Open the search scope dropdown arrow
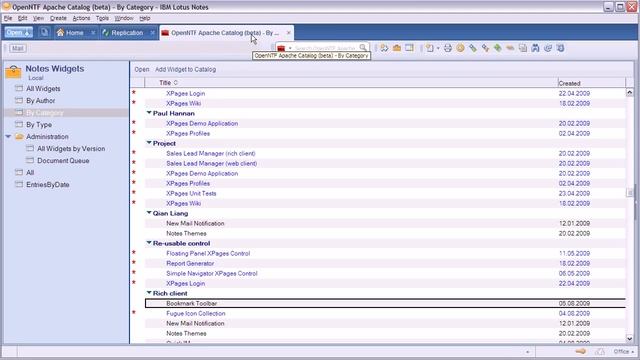This screenshot has height=360, width=640. 290,49
